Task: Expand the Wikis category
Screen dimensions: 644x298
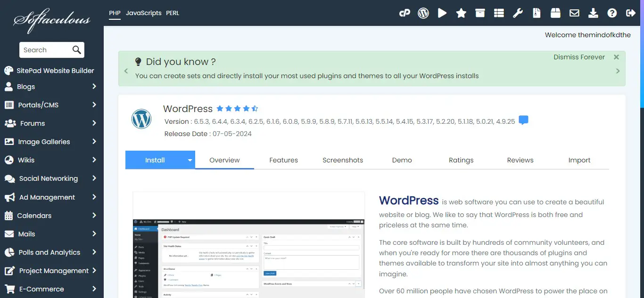Action: [94, 160]
